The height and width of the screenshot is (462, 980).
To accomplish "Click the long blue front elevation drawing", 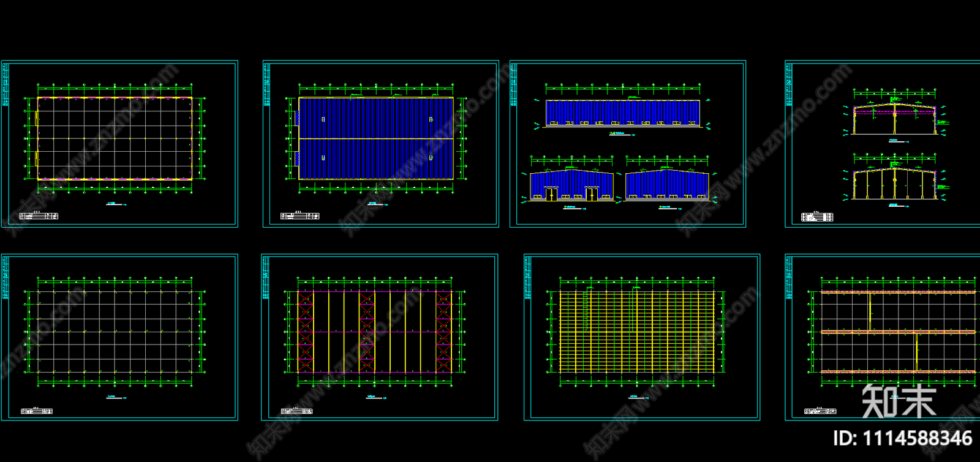I will [622, 113].
